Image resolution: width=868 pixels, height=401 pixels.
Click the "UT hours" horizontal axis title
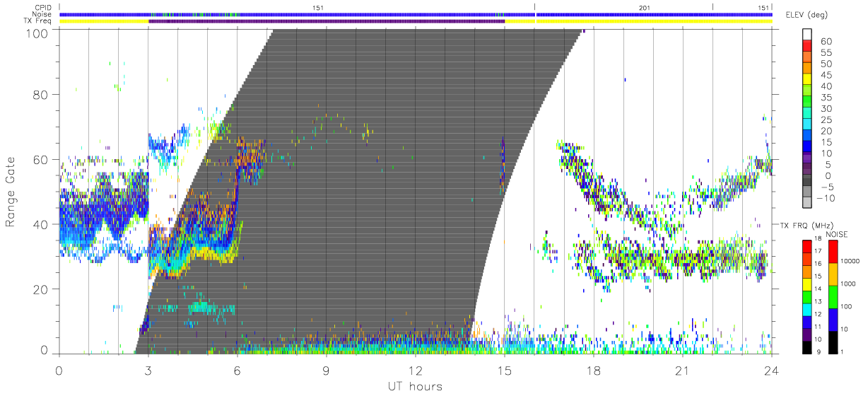click(415, 387)
